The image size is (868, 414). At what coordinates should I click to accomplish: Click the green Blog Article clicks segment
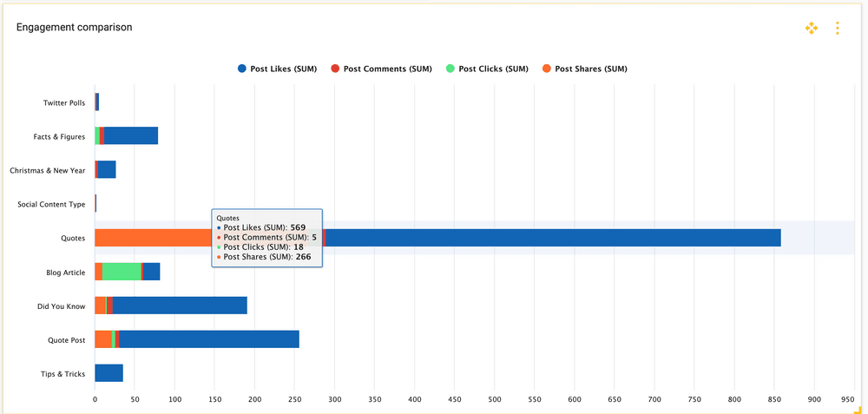tap(121, 272)
